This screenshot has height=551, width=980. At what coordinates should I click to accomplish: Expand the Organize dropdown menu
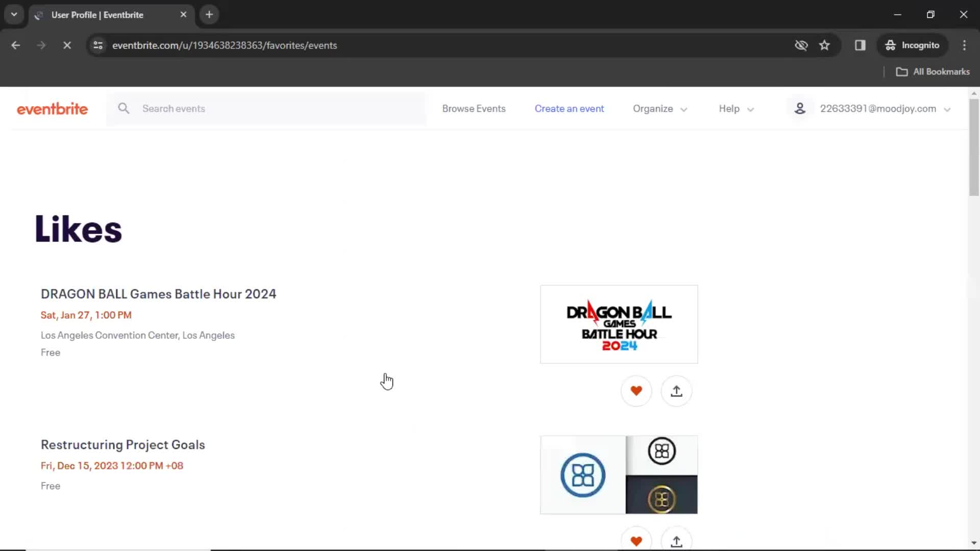pos(660,109)
